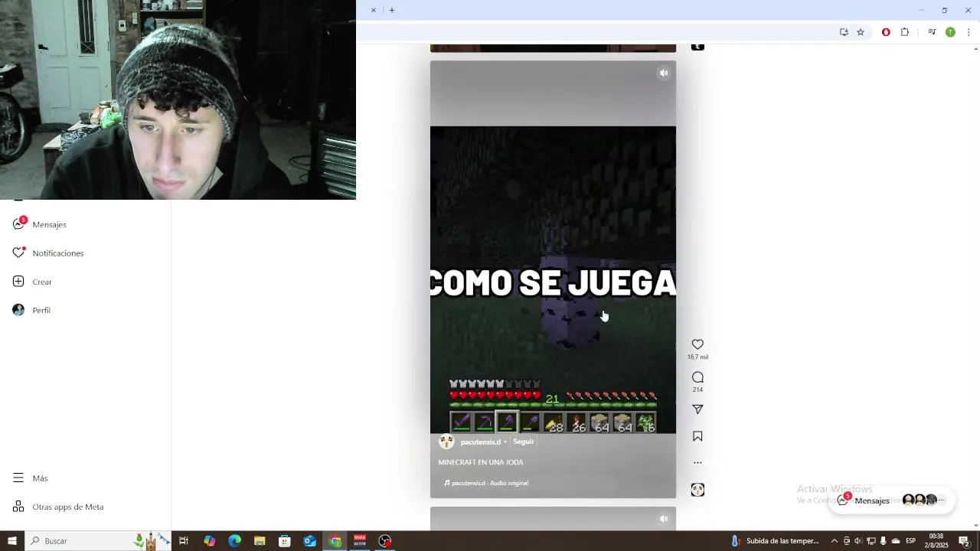Go to Perfil in the sidebar
980x551 pixels.
pos(41,310)
